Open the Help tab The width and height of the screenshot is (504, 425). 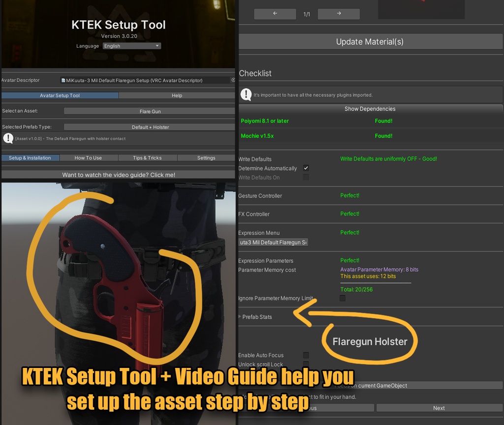[x=177, y=95]
